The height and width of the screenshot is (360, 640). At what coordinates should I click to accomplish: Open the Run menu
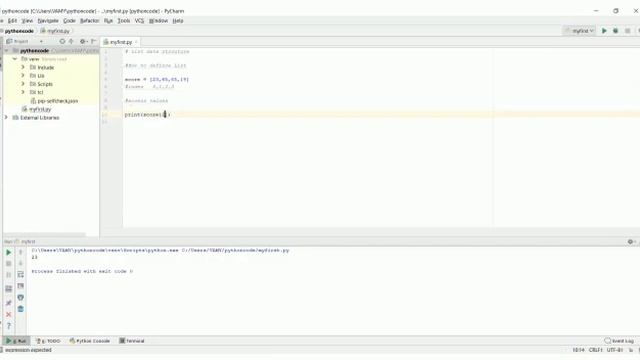click(x=108, y=21)
